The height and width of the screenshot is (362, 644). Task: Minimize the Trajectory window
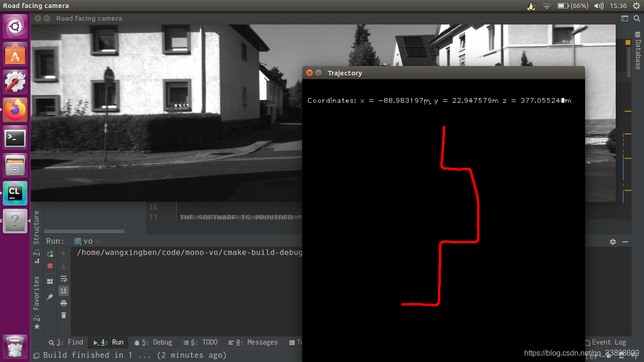tap(319, 73)
